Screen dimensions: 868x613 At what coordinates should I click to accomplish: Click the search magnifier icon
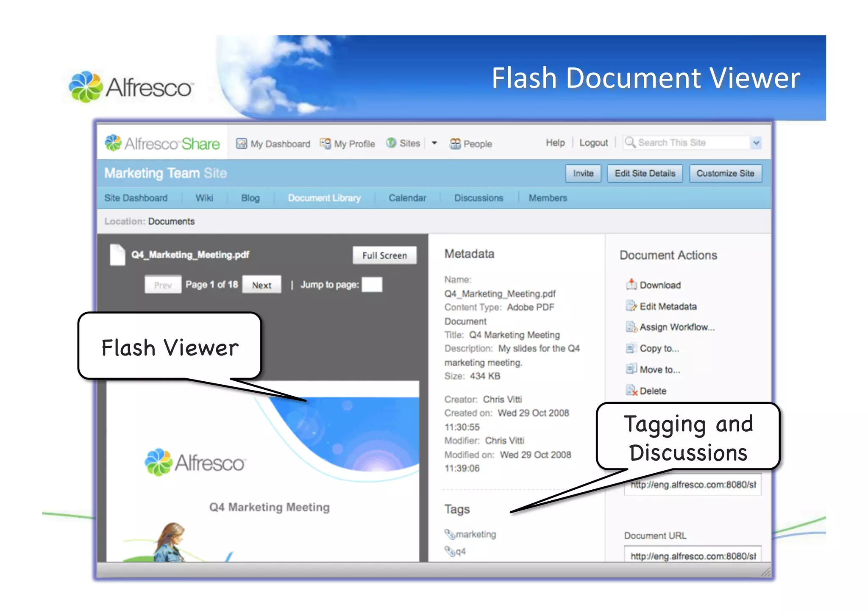(x=630, y=142)
